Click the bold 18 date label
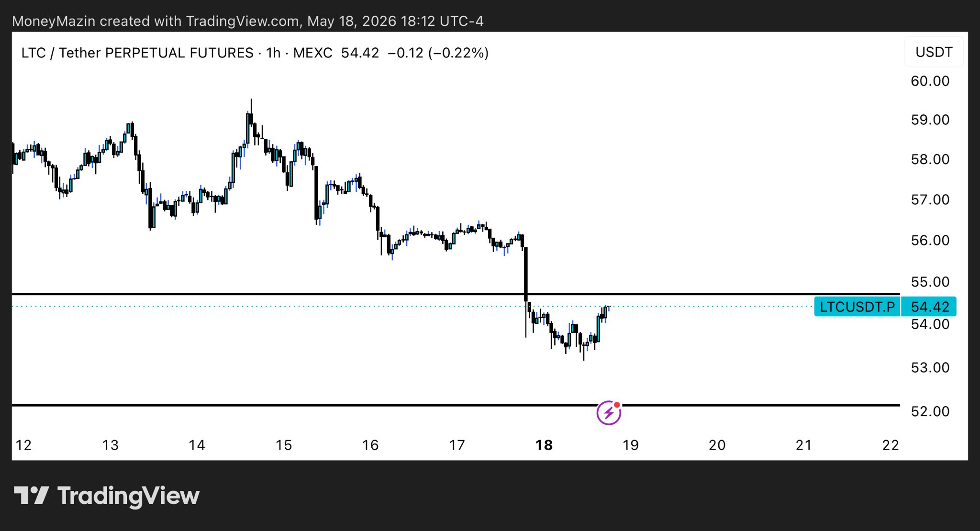Image resolution: width=980 pixels, height=531 pixels. 544,445
